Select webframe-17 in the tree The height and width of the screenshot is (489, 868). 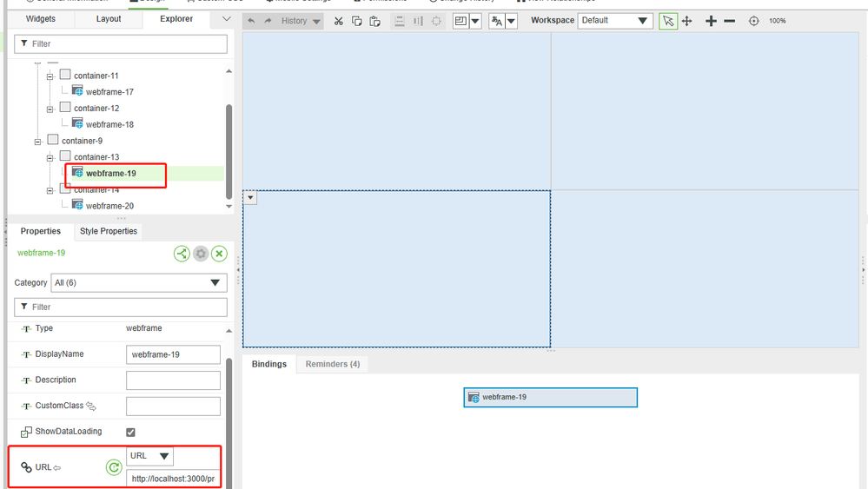[x=109, y=92]
